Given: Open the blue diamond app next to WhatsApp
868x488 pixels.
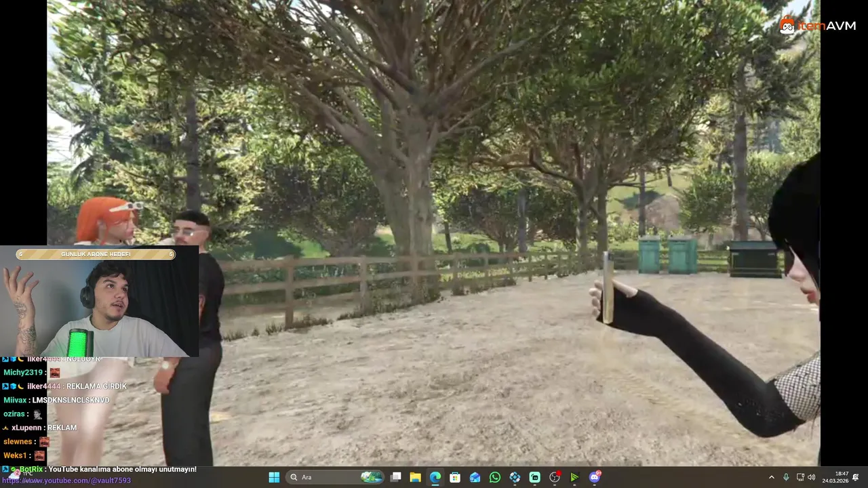Looking at the screenshot, I should click(x=515, y=477).
